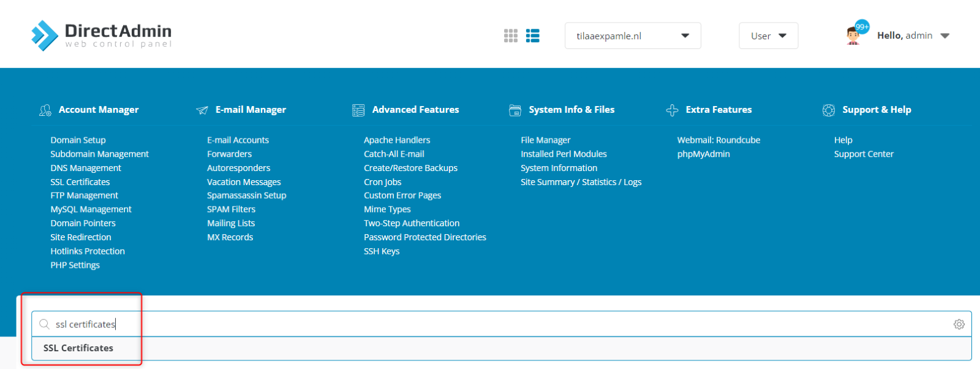This screenshot has width=980, height=369.
Task: Open the User access level dropdown
Action: click(768, 36)
